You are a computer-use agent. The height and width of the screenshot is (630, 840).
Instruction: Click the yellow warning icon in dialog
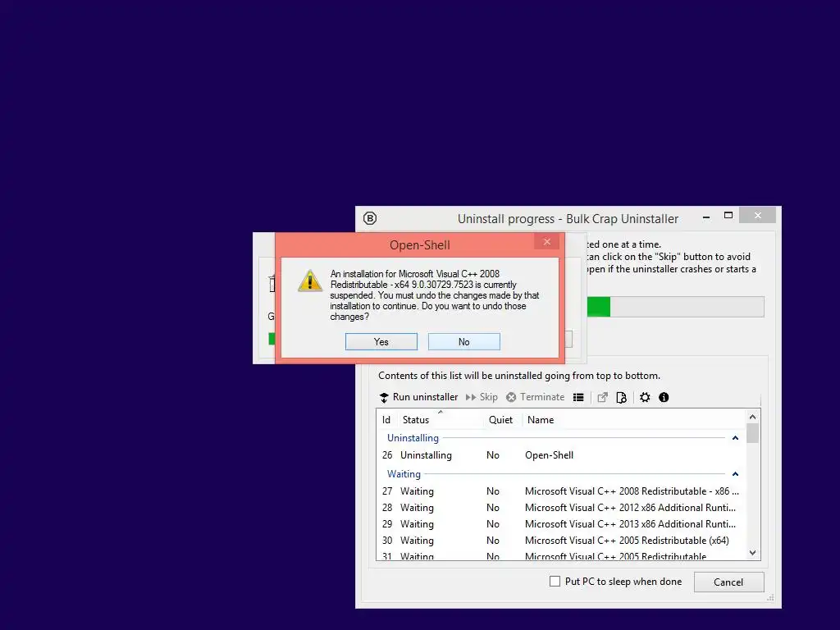pyautogui.click(x=310, y=281)
